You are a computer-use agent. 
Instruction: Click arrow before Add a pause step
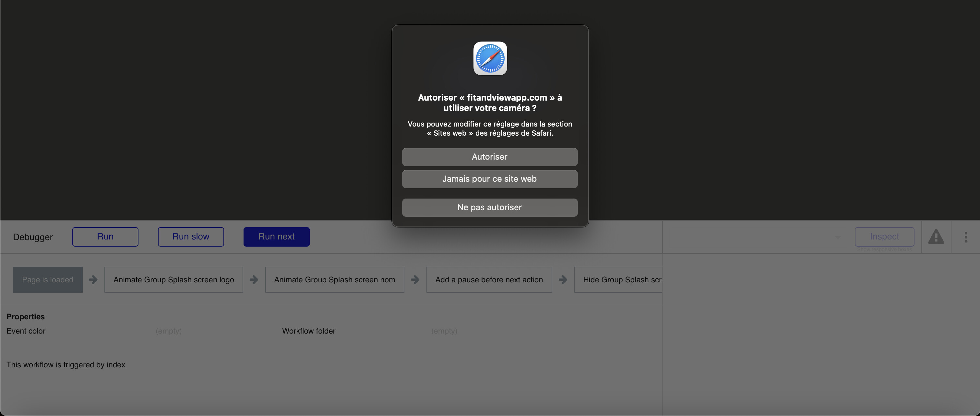coord(415,280)
